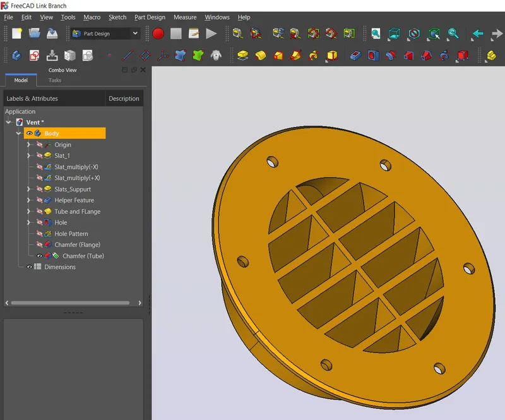Close the Combo View panel

(x=143, y=69)
